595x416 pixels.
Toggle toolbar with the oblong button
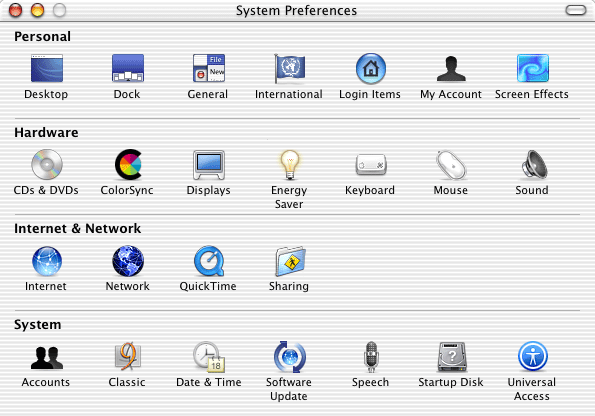pyautogui.click(x=576, y=10)
